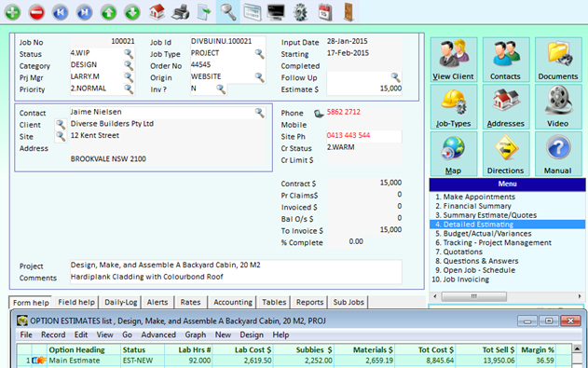588x368 pixels.
Task: Click the Menu list horizontal scrollbar thumb
Action: [474, 296]
